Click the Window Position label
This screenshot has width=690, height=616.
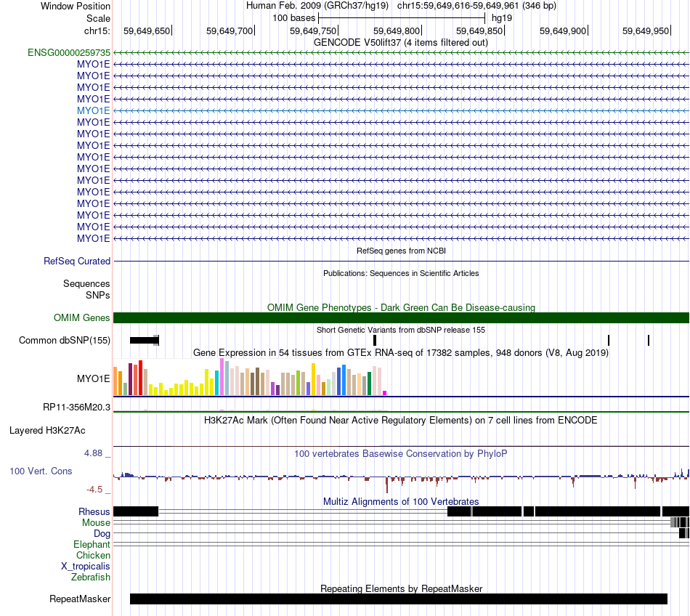pos(76,6)
